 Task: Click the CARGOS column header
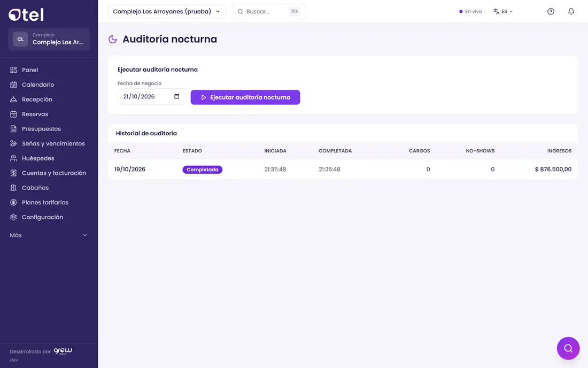pos(419,151)
